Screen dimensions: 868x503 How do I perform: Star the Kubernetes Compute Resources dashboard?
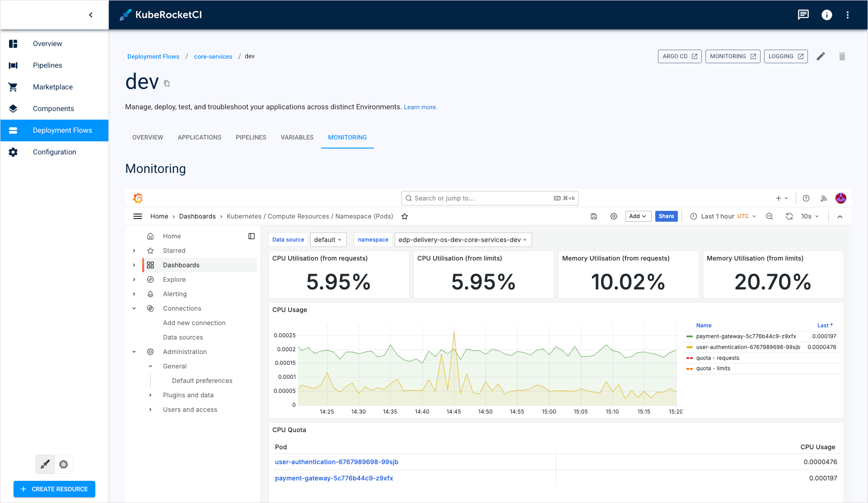tap(405, 216)
